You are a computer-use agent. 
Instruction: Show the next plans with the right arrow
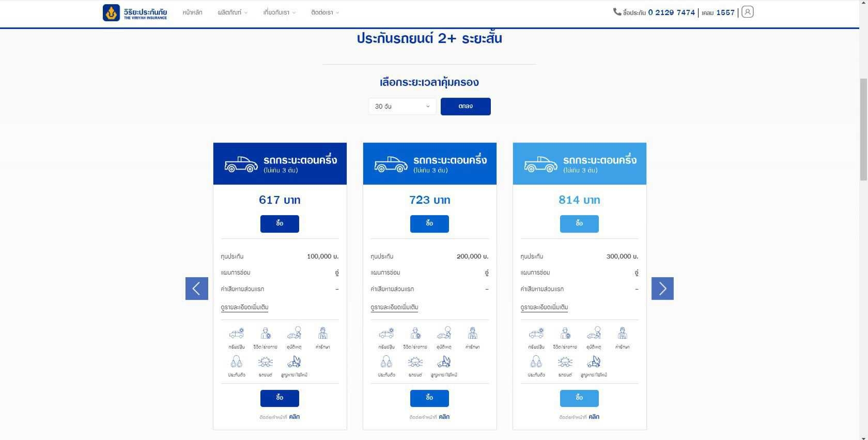point(662,289)
